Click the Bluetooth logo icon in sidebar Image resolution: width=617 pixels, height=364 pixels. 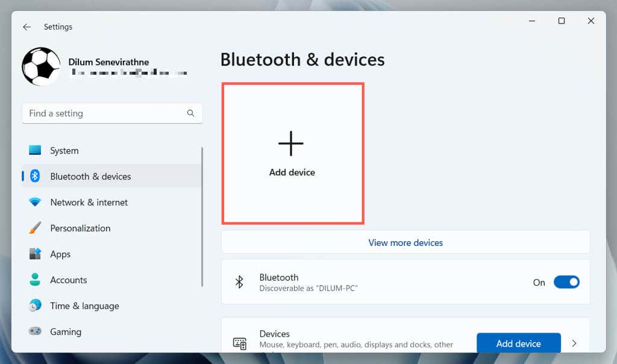click(x=36, y=176)
